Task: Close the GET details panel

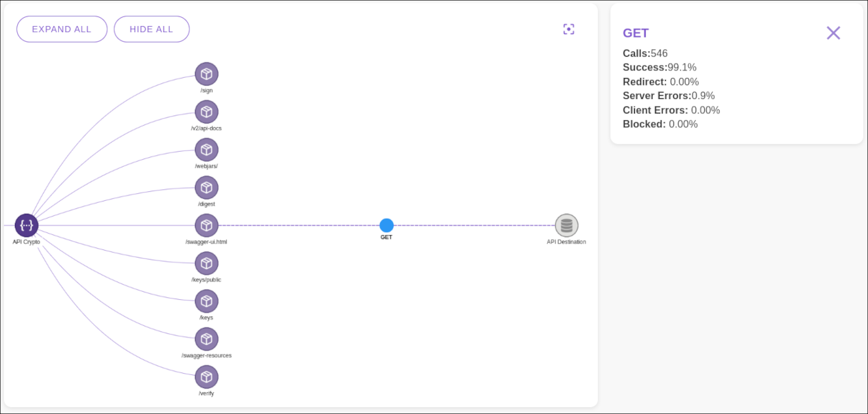Action: 833,33
